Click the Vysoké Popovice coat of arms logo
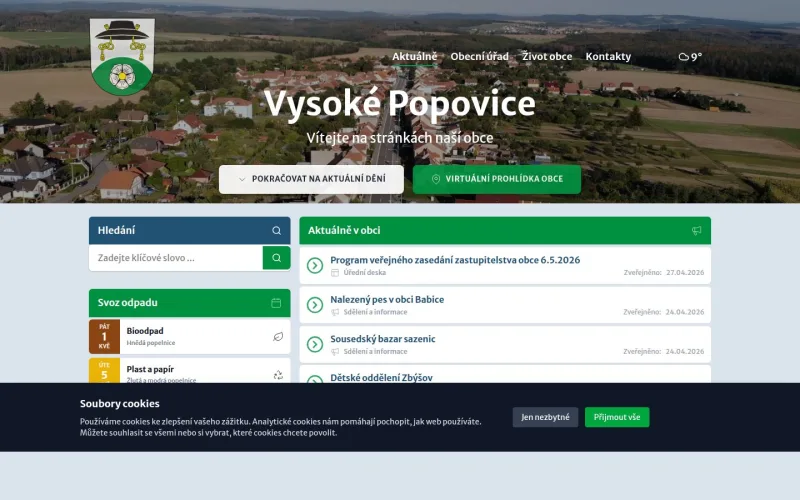This screenshot has height=500, width=800. 122,57
